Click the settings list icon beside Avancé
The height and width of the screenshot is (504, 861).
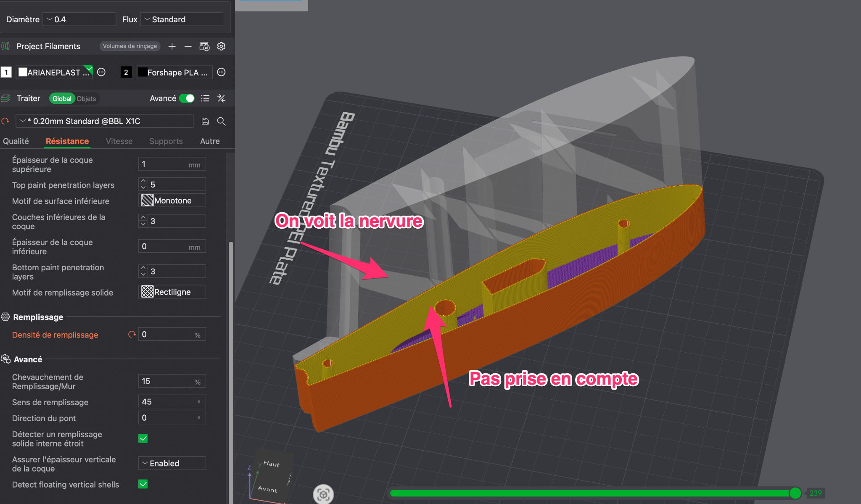coord(205,98)
